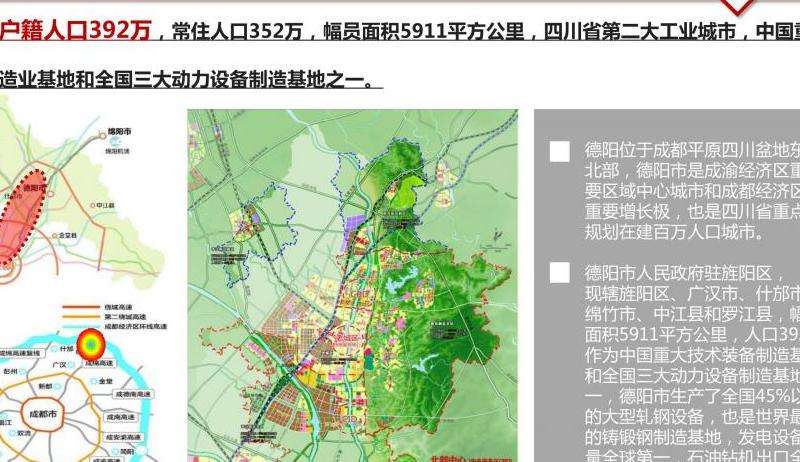Click the '绵阳市' label on the regional map

click(119, 132)
